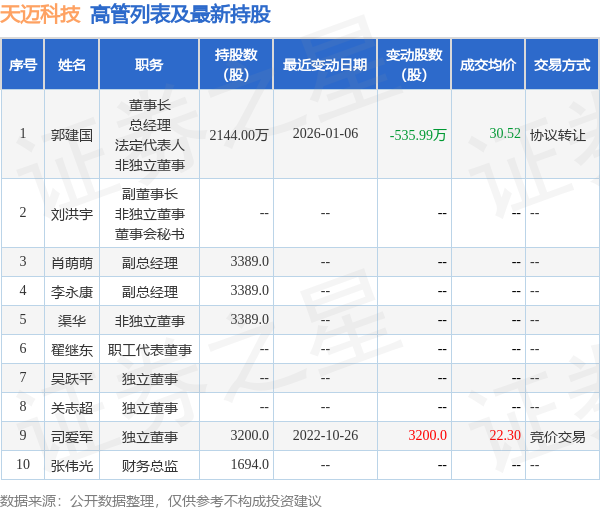Click the name 李永康
This screenshot has height=510, width=600.
coord(72,292)
